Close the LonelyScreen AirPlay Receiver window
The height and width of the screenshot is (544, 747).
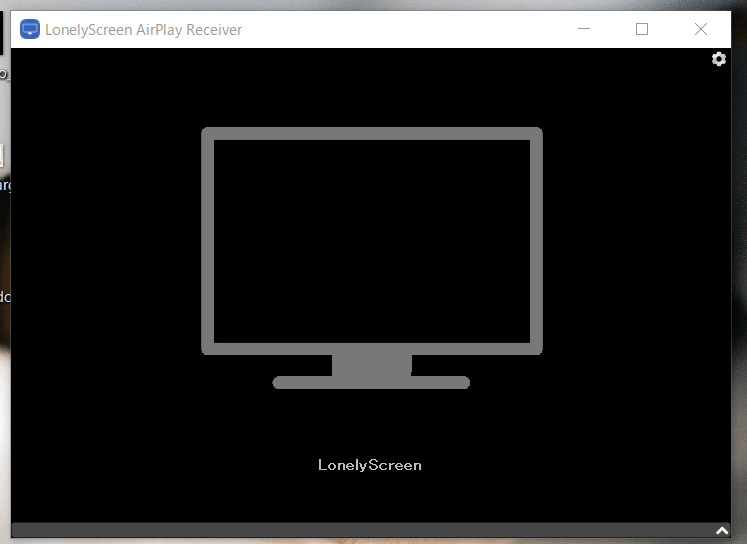point(700,29)
